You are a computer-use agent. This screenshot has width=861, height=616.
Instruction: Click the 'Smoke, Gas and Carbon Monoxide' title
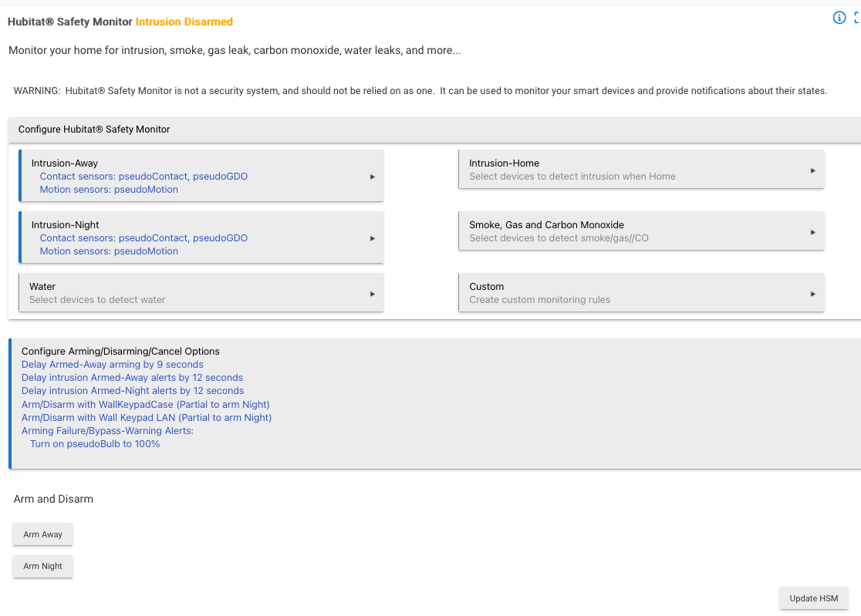(x=546, y=225)
